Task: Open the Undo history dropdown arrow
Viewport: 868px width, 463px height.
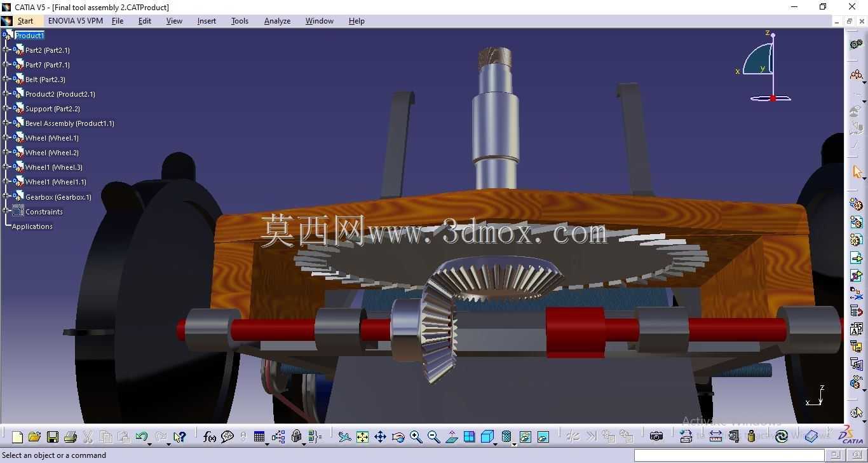Action: 150,443
